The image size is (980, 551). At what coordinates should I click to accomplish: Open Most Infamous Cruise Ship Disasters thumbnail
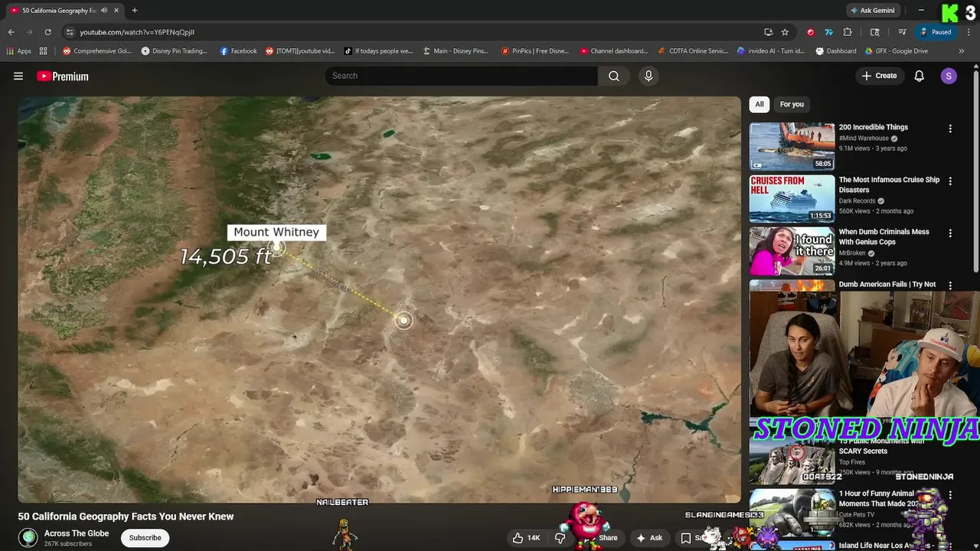tap(792, 198)
